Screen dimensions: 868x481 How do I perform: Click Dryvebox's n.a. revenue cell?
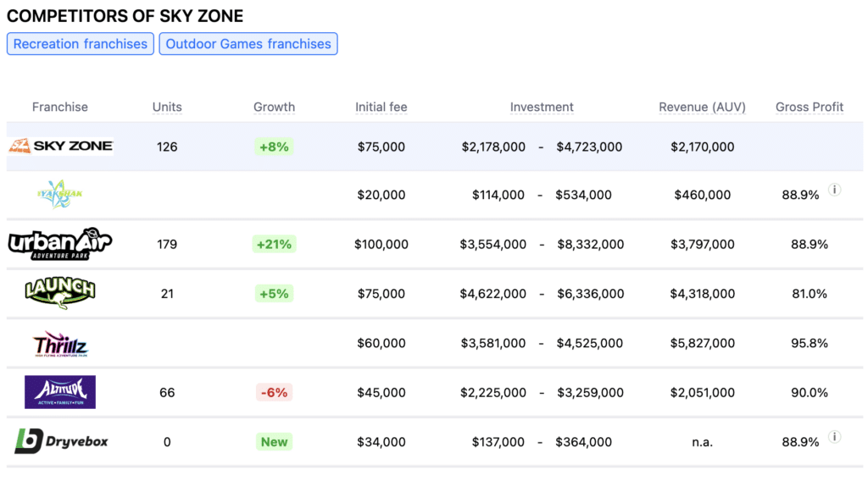click(703, 442)
